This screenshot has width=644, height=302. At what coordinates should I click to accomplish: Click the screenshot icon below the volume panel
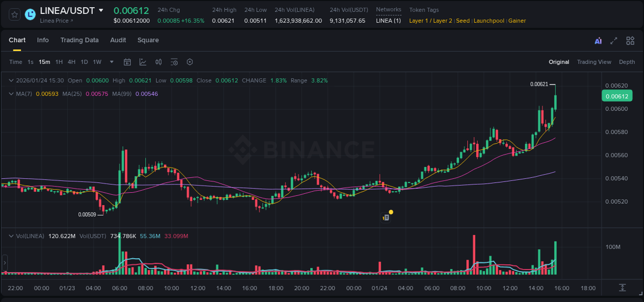tap(622, 288)
